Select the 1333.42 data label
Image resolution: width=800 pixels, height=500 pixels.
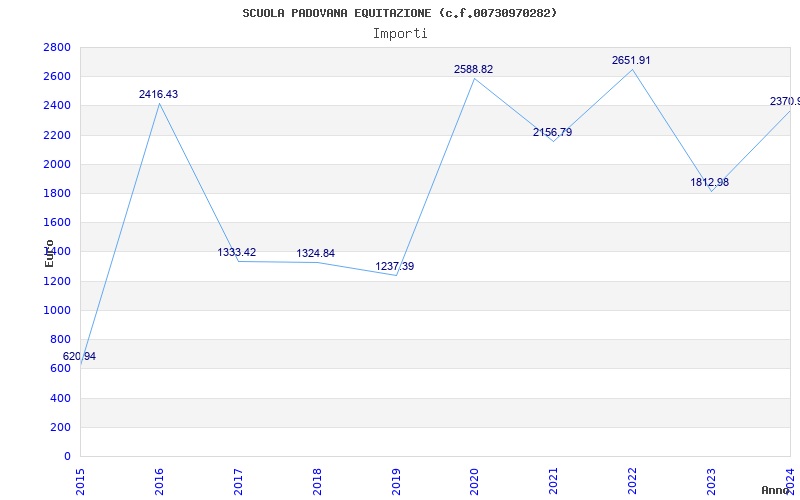click(x=237, y=252)
